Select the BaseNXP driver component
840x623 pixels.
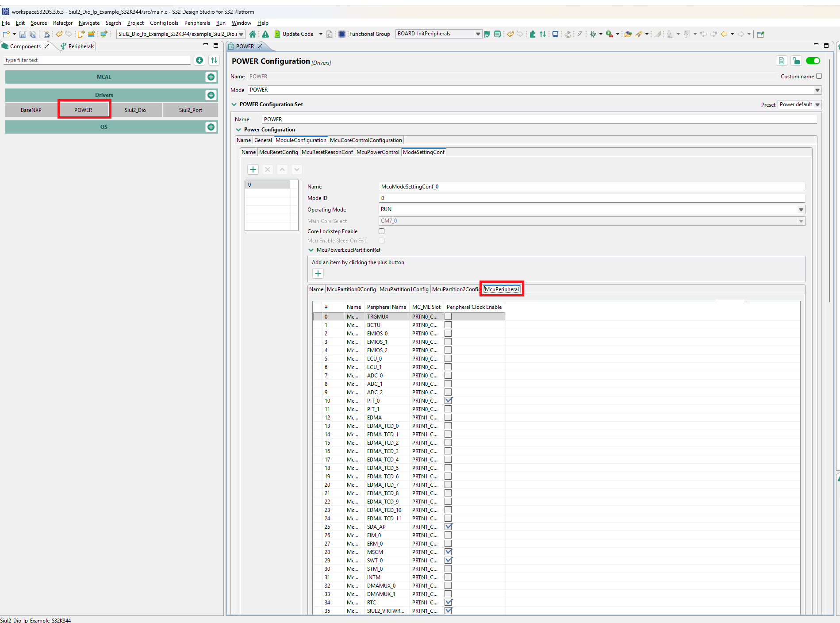coord(31,110)
